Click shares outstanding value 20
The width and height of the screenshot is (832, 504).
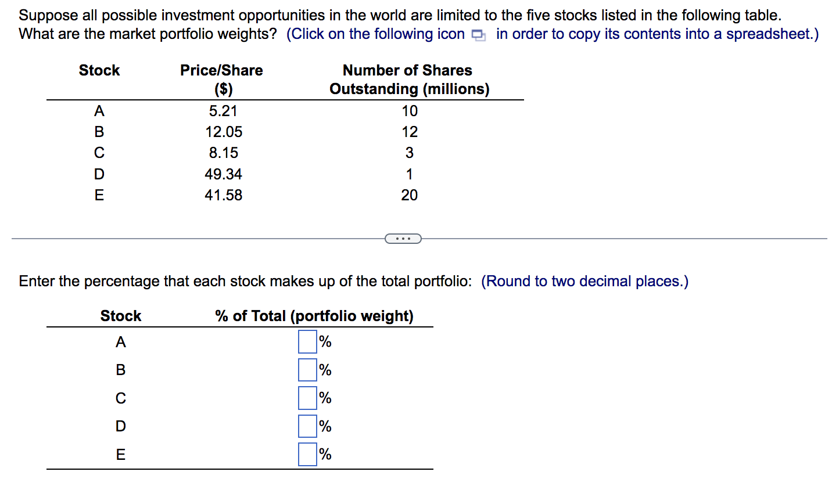coord(410,195)
